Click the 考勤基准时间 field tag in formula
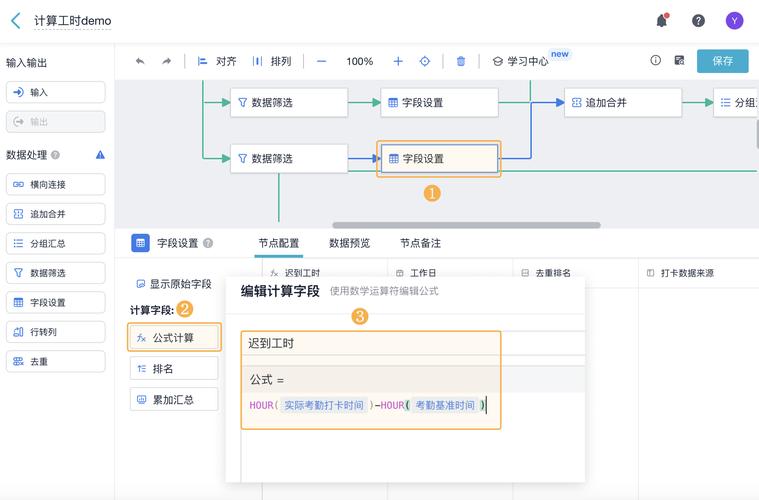 coord(445,405)
